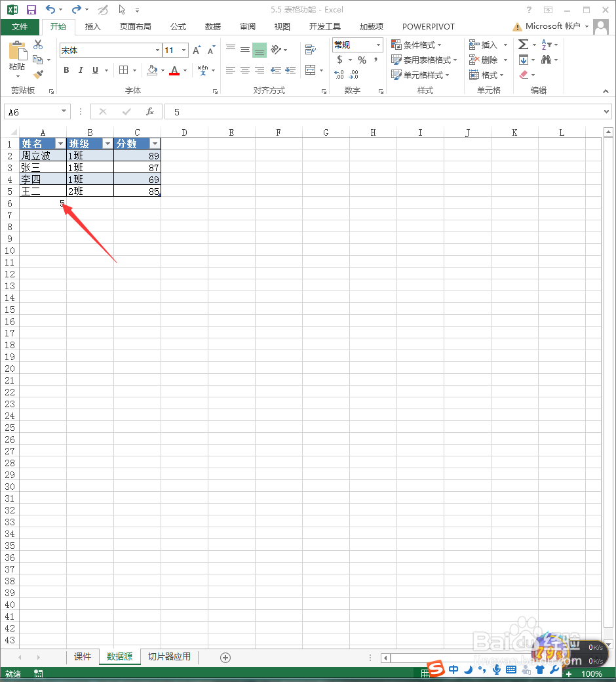Expand 条件格式 conditional formatting menu

pyautogui.click(x=417, y=45)
